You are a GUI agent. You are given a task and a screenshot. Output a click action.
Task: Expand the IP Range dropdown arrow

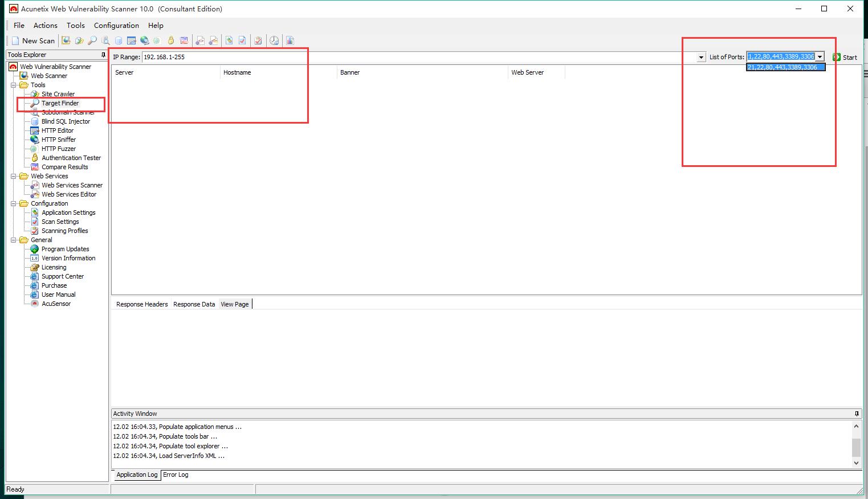[x=701, y=58]
